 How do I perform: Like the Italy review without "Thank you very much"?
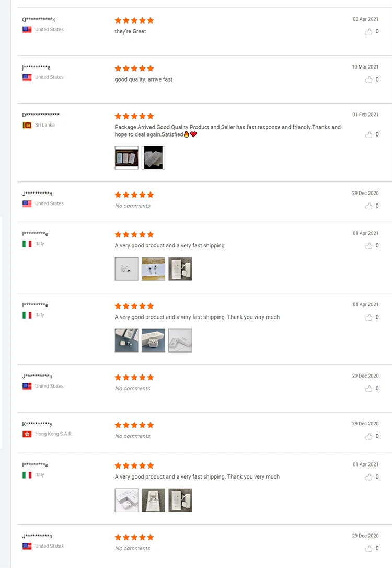[369, 246]
